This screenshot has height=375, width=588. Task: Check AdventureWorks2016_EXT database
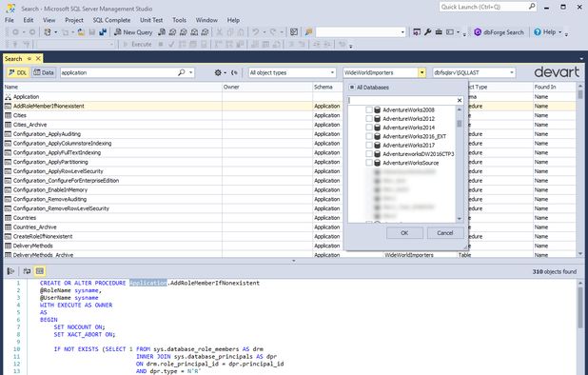(x=369, y=136)
